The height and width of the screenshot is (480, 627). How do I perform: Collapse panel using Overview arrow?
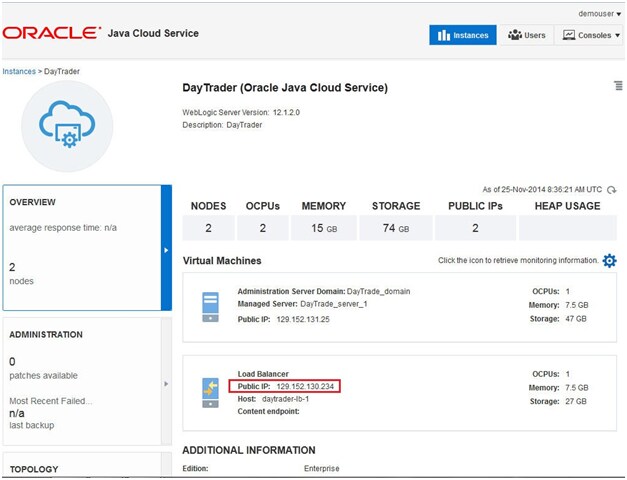point(166,250)
